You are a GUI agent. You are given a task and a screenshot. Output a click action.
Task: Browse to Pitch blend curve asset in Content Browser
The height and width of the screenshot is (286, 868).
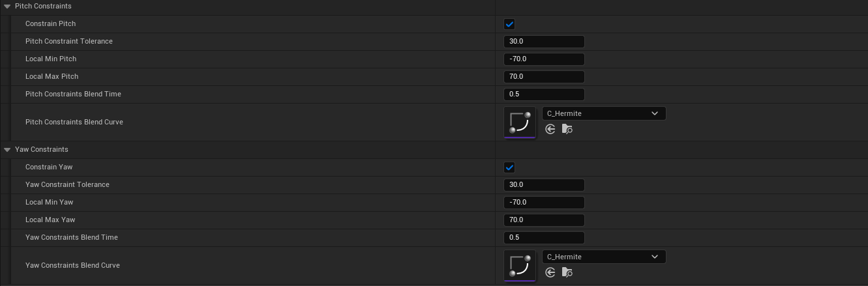pos(567,129)
